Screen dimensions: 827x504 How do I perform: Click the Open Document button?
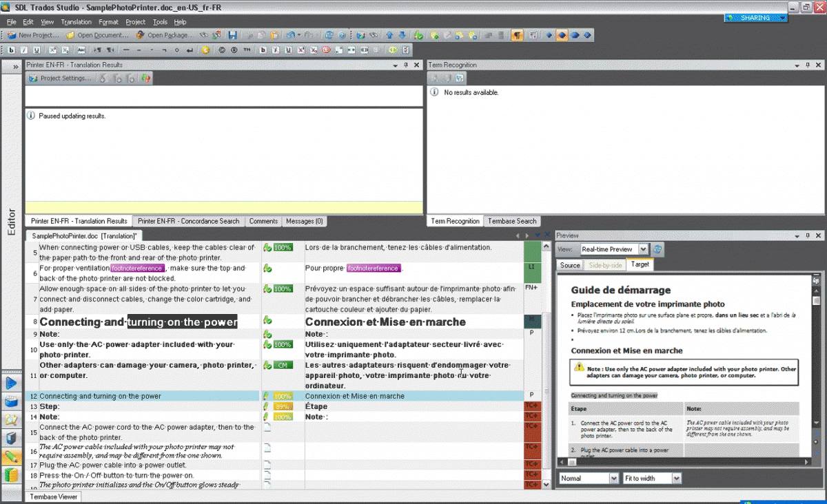[x=97, y=35]
